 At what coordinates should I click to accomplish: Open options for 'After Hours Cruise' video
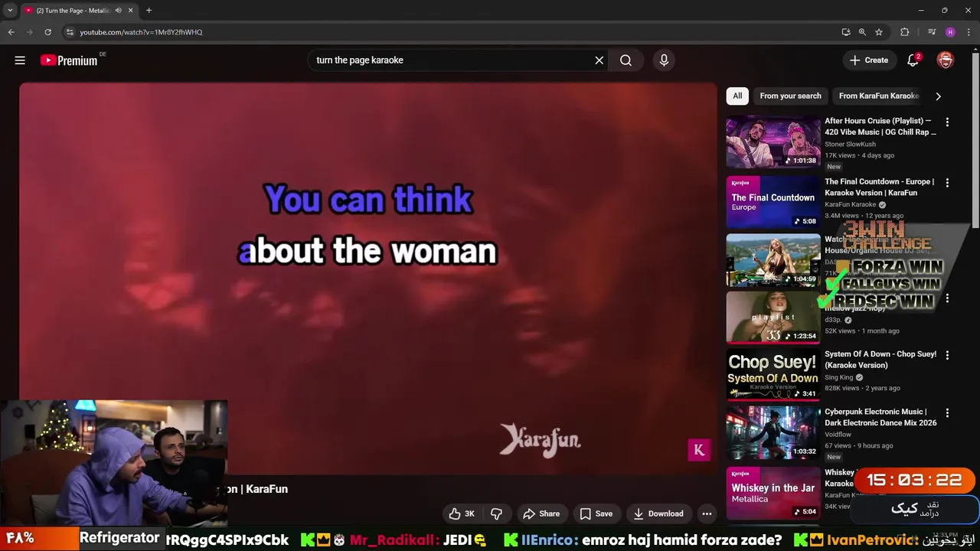[x=947, y=122]
